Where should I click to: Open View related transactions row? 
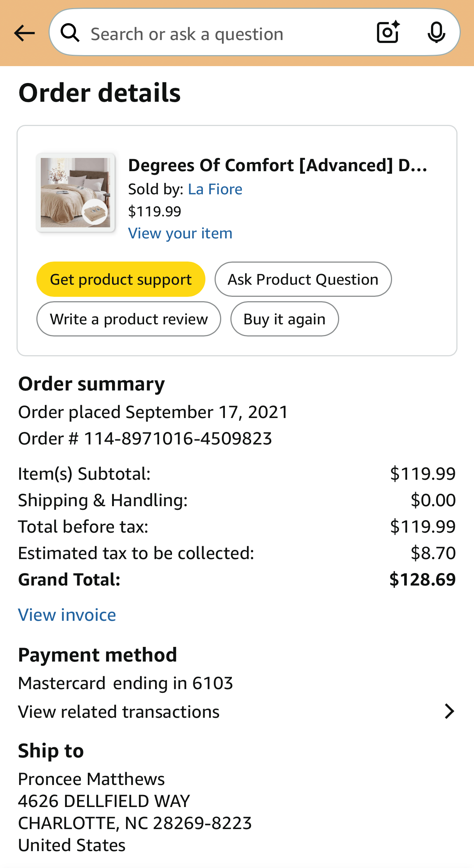237,712
